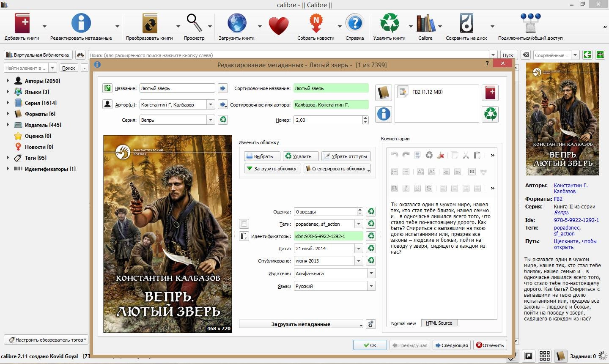The image size is (609, 364).
Task: Click set cover from format book icon
Action: click(384, 93)
